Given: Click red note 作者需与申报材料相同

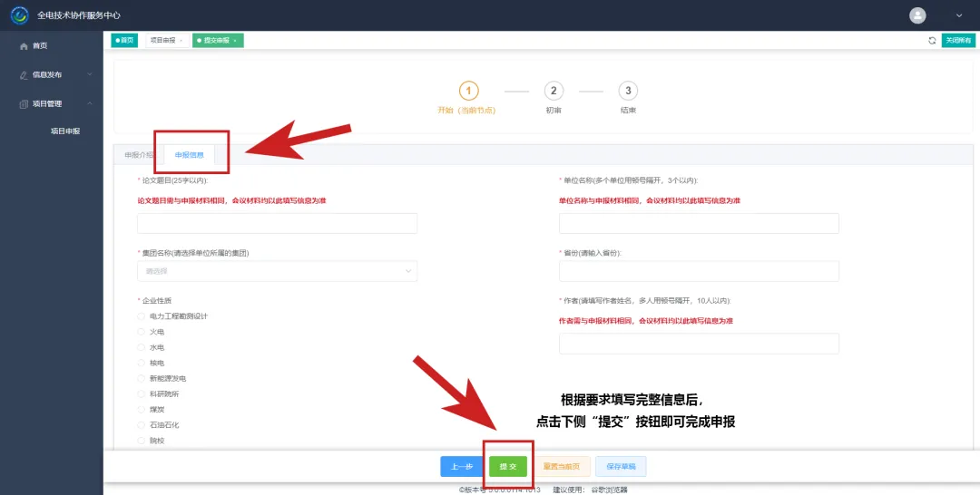Looking at the screenshot, I should (646, 321).
